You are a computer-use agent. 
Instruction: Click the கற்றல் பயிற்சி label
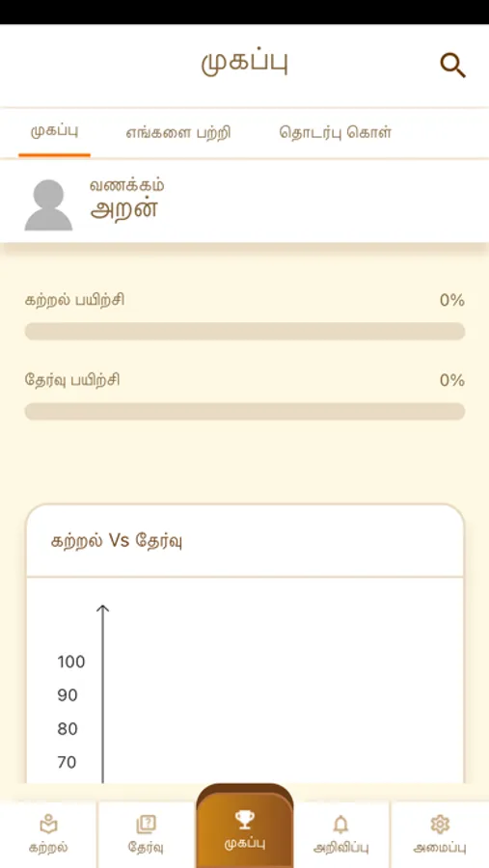[x=75, y=301]
